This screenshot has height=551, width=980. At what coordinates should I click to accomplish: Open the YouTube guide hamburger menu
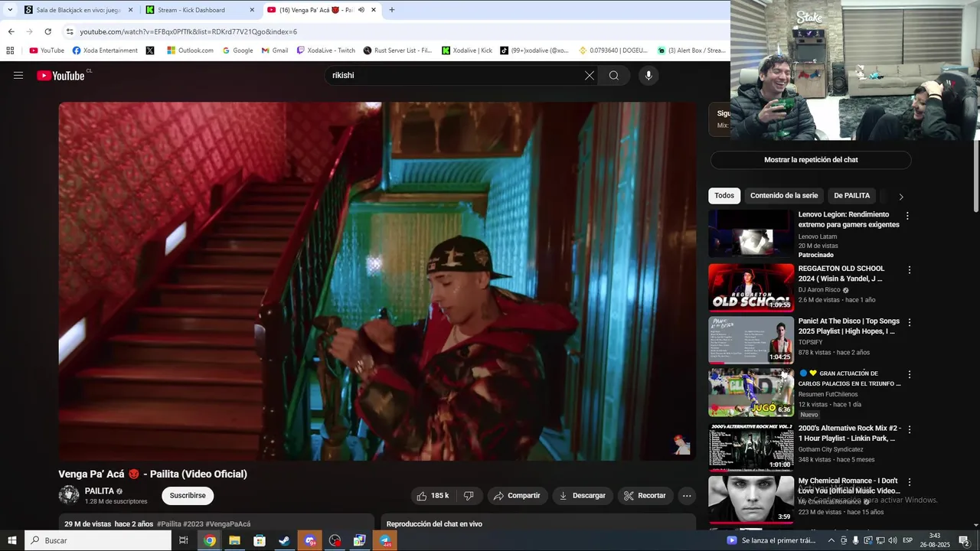point(18,75)
